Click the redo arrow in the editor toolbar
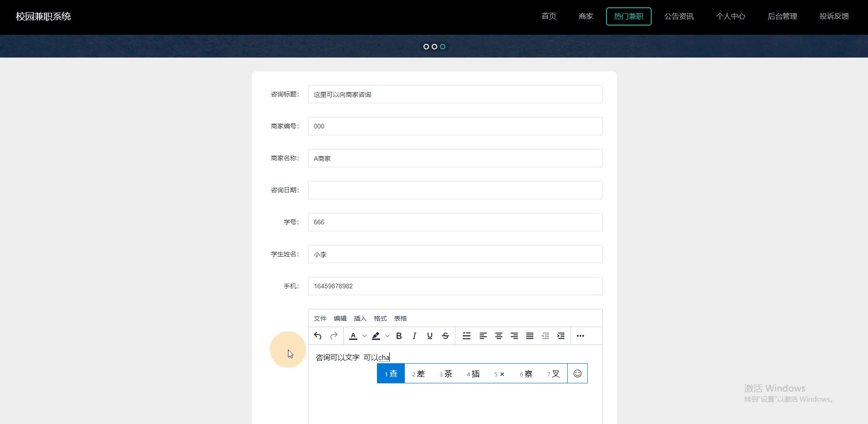The width and height of the screenshot is (868, 424). tap(334, 336)
